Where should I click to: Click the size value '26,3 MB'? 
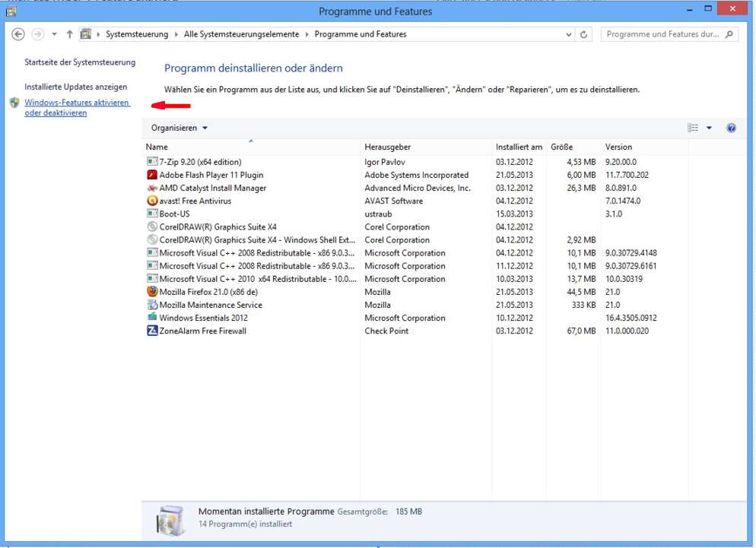click(x=581, y=188)
